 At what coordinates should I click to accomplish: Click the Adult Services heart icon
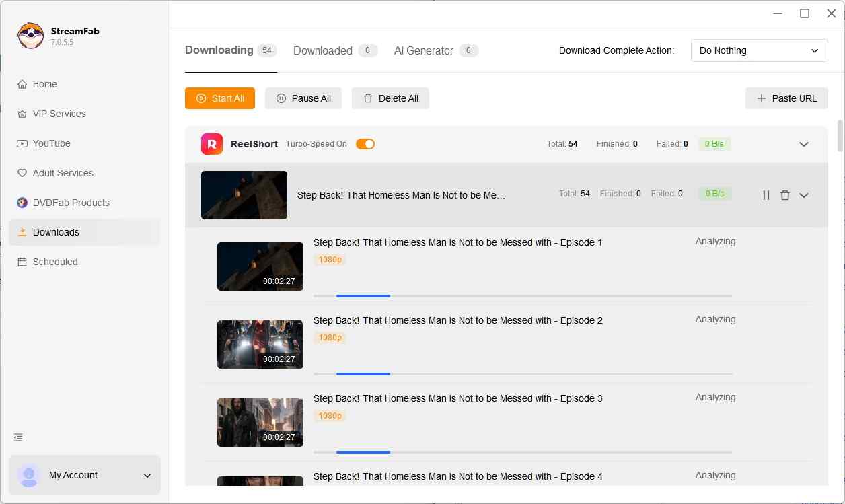(22, 173)
